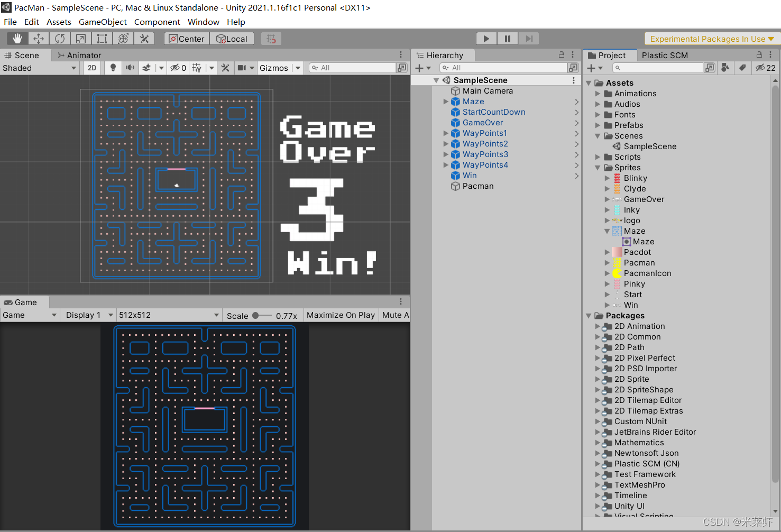Search by type in Project

click(x=725, y=68)
